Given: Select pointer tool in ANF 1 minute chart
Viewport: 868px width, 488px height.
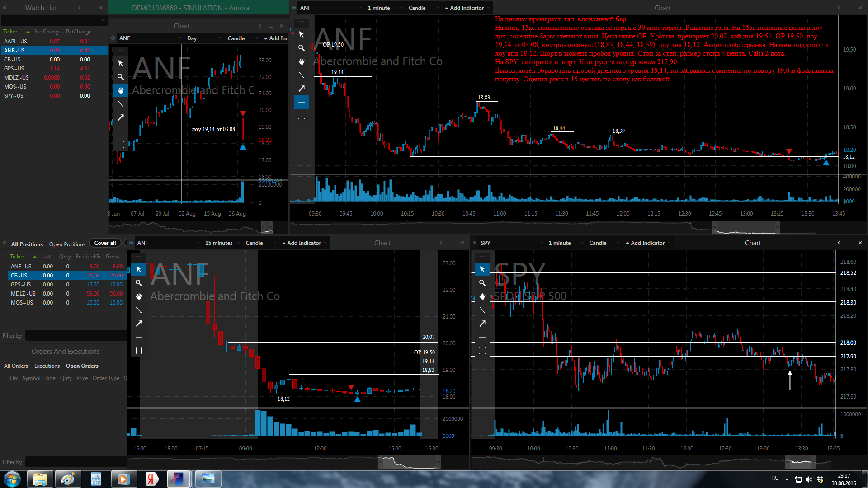Looking at the screenshot, I should click(302, 34).
